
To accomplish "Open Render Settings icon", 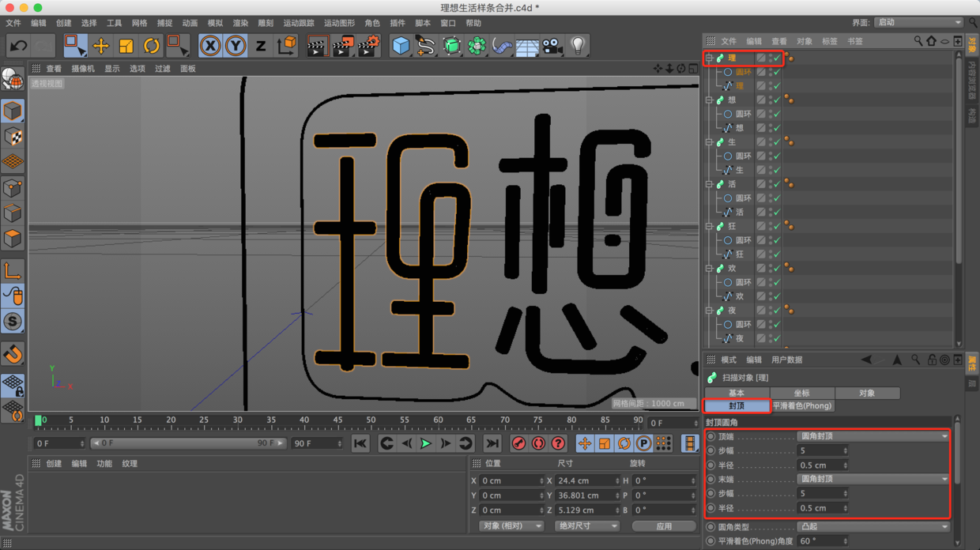I will [369, 46].
